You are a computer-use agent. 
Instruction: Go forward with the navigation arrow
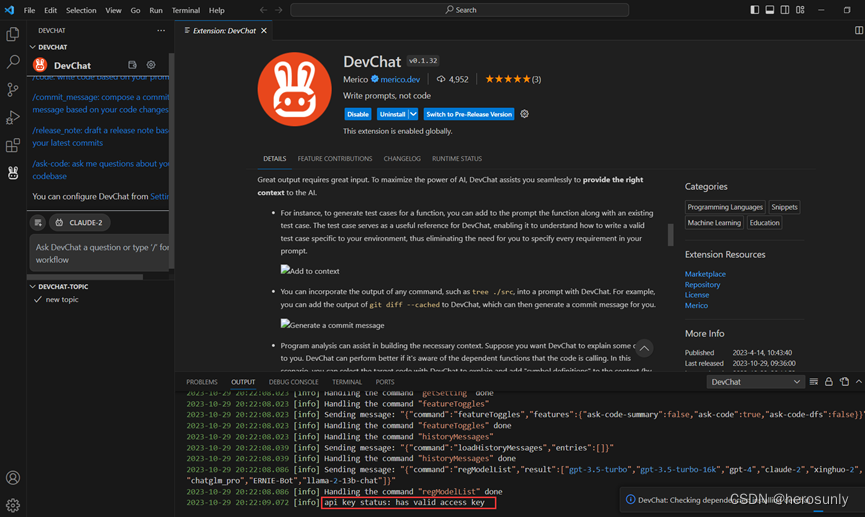click(279, 10)
